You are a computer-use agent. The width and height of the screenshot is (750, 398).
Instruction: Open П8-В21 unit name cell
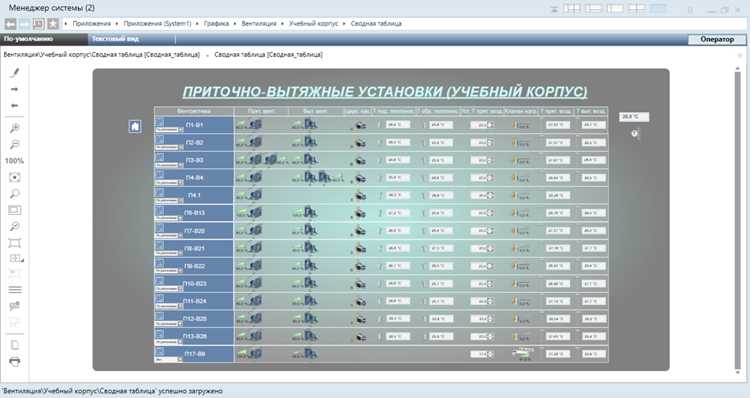194,248
